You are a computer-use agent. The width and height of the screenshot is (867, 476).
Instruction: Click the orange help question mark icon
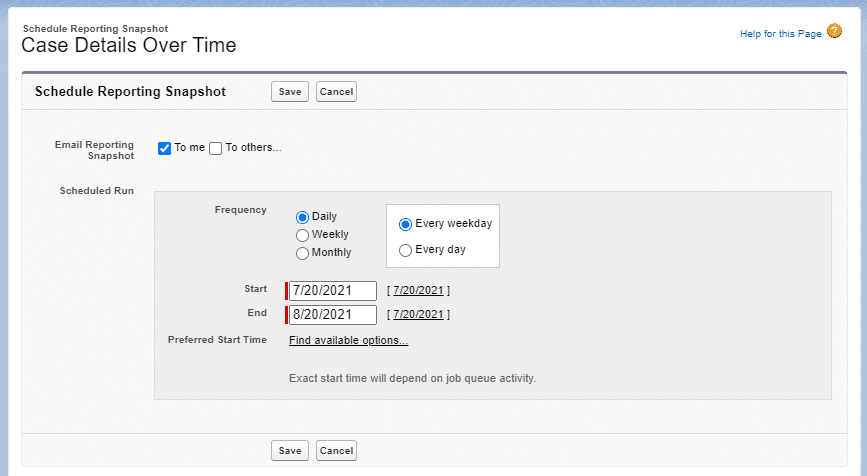pos(834,32)
